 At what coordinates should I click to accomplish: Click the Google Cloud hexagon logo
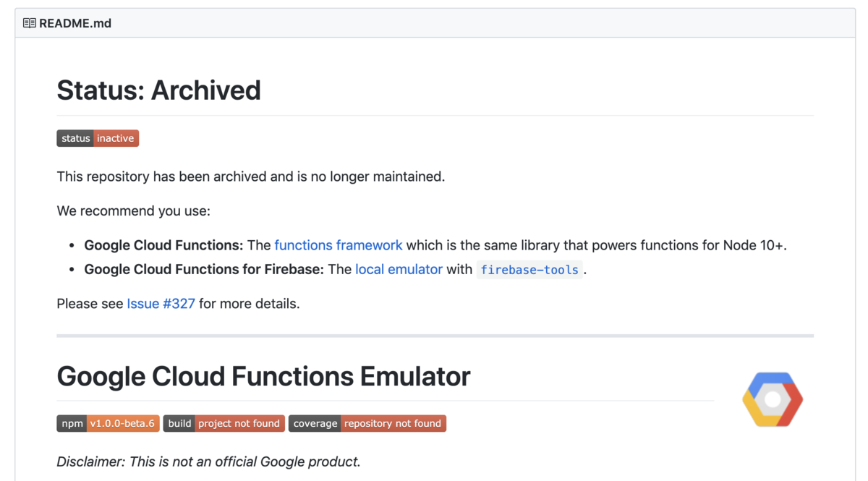pyautogui.click(x=773, y=399)
